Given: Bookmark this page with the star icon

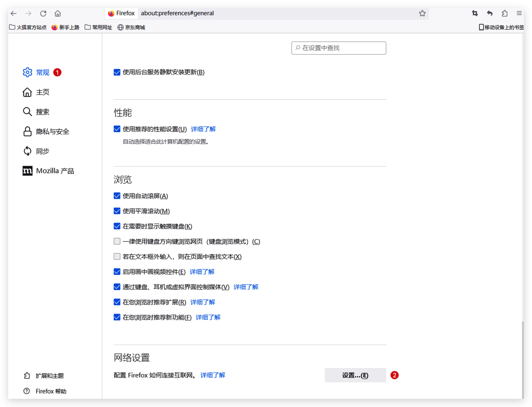Looking at the screenshot, I should (422, 14).
